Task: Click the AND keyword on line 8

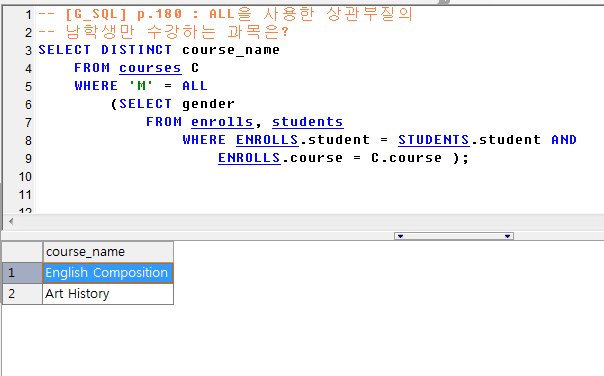Action: pos(564,140)
